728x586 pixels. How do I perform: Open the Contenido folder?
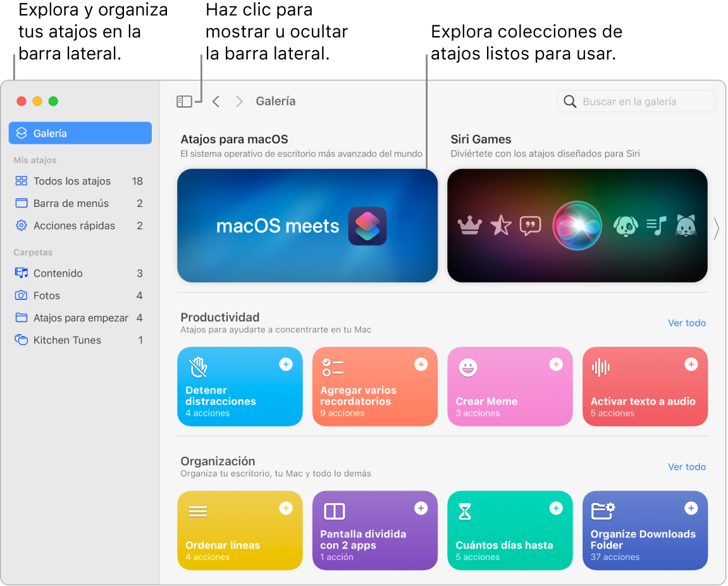tap(79, 273)
